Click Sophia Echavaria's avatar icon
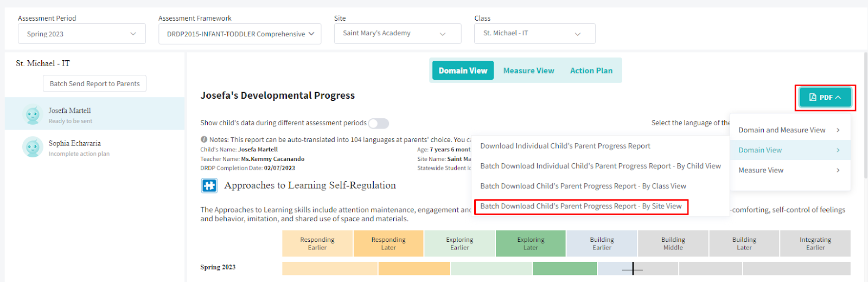Image resolution: width=868 pixels, height=282 pixels. pyautogui.click(x=33, y=147)
